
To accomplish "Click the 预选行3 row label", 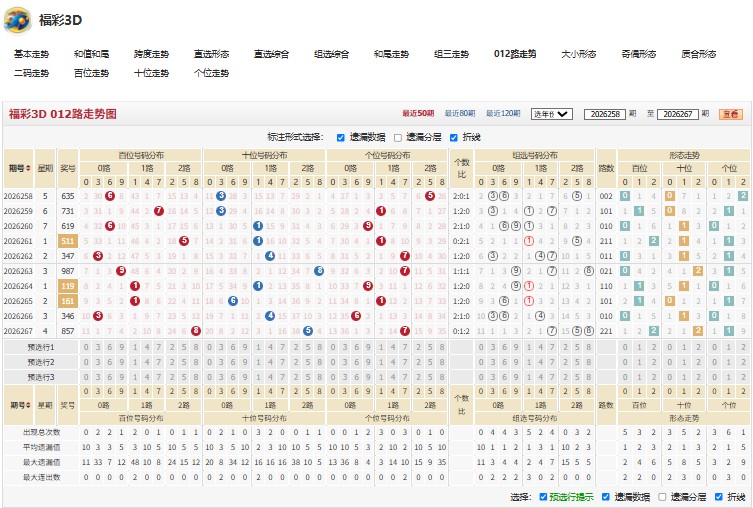I will pos(41,377).
